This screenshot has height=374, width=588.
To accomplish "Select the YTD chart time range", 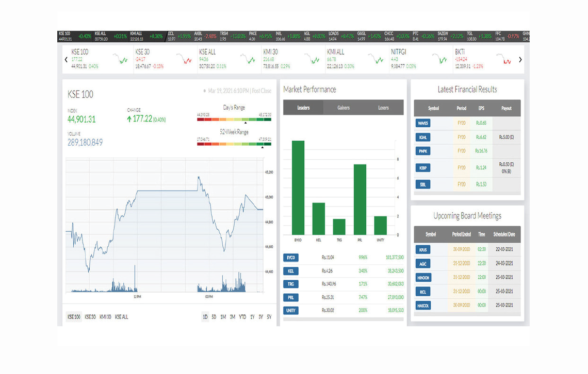I will coord(242,317).
